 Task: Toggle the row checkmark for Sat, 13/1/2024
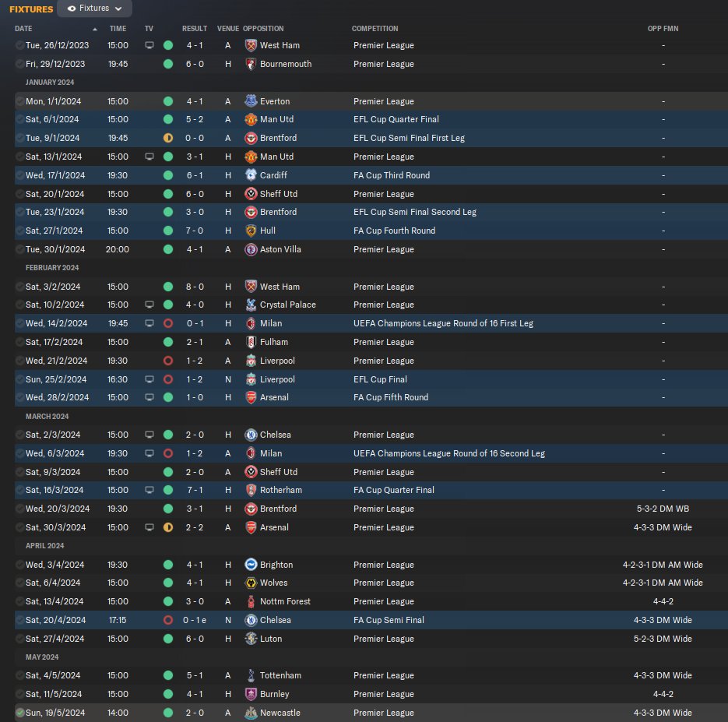point(19,157)
